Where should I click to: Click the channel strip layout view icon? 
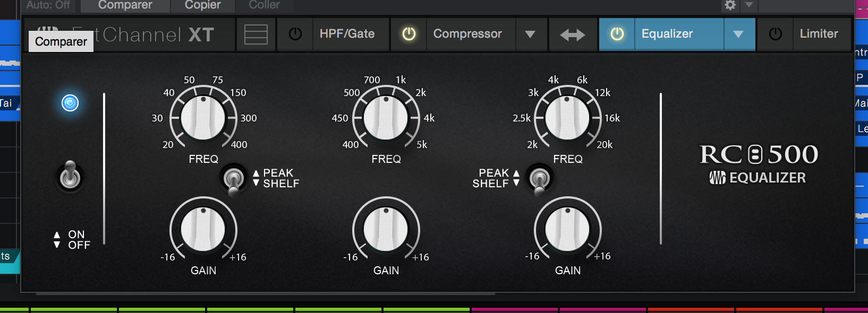click(x=256, y=34)
